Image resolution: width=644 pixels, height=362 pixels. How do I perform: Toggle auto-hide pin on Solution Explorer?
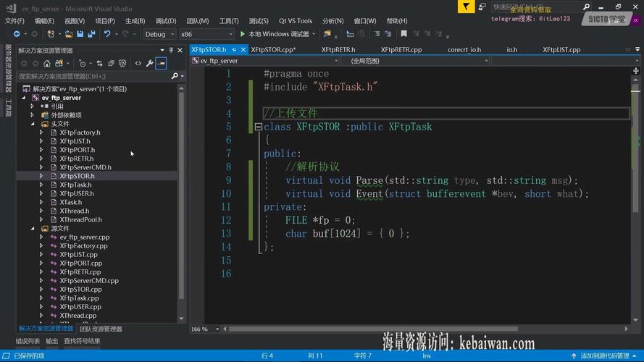171,50
